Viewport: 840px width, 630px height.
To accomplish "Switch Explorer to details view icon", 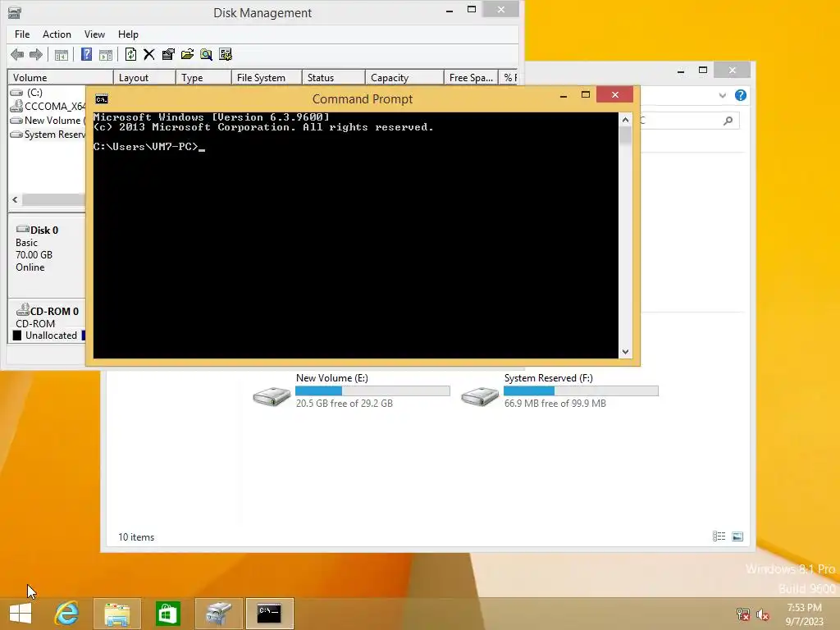I will 719,536.
